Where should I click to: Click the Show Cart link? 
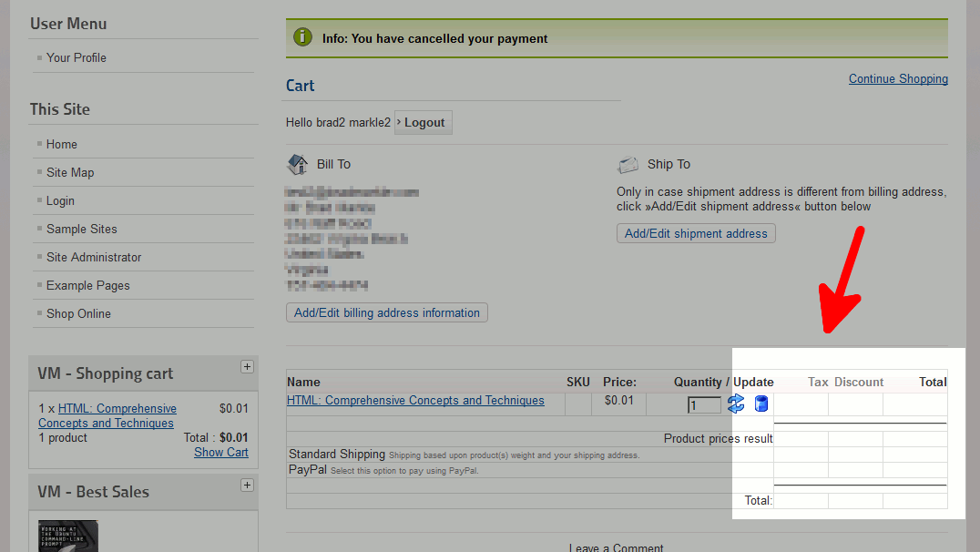click(x=221, y=452)
